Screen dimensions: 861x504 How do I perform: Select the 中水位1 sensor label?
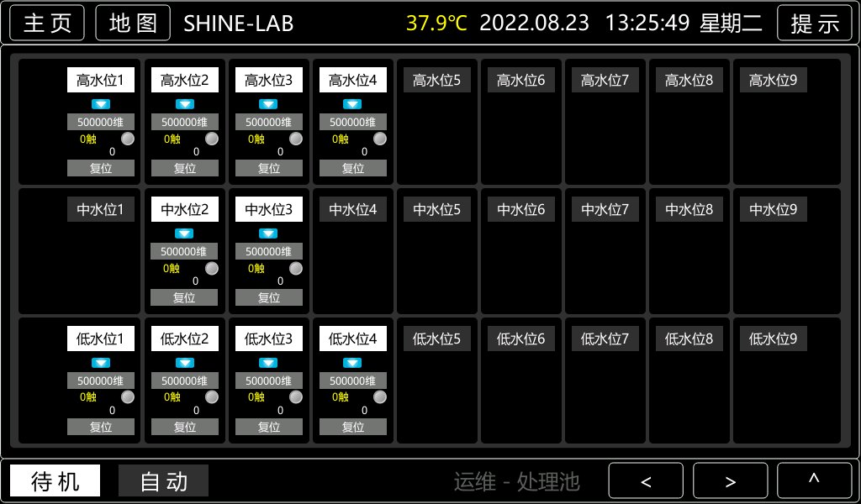coord(101,209)
